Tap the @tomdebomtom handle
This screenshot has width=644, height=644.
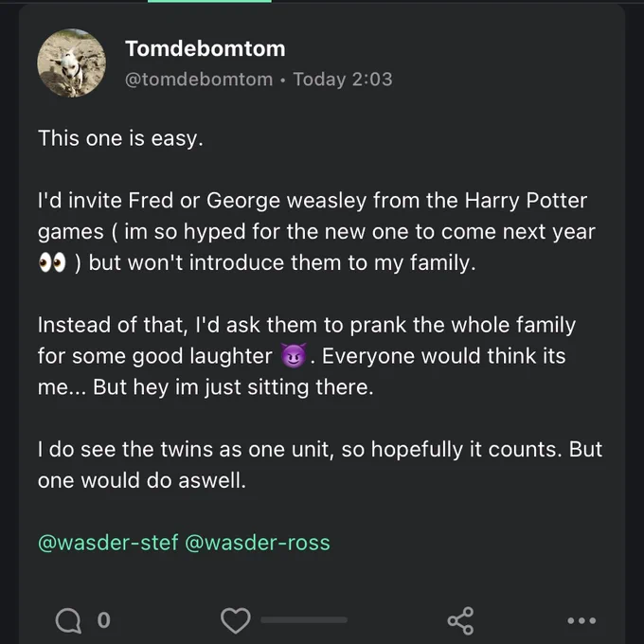tap(199, 80)
